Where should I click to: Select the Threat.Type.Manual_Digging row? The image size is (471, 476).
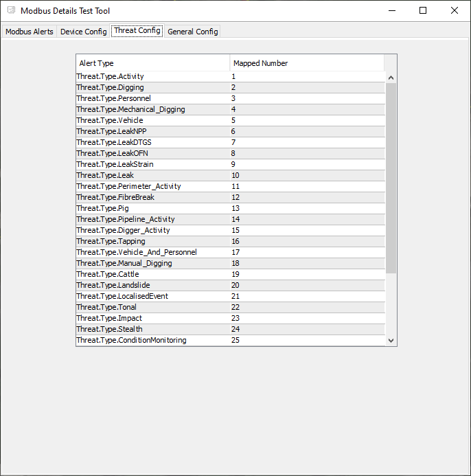[231, 263]
